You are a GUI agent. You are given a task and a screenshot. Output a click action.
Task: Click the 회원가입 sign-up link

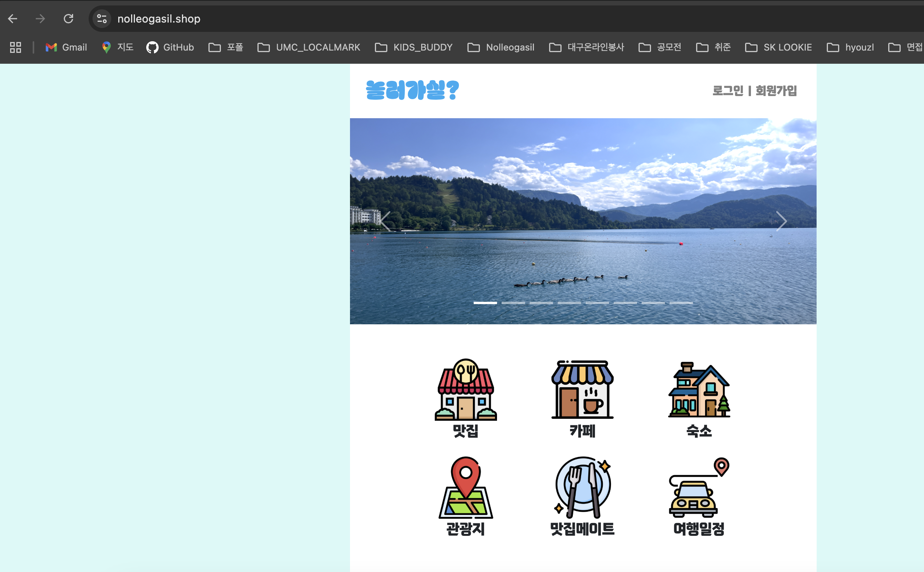(776, 91)
